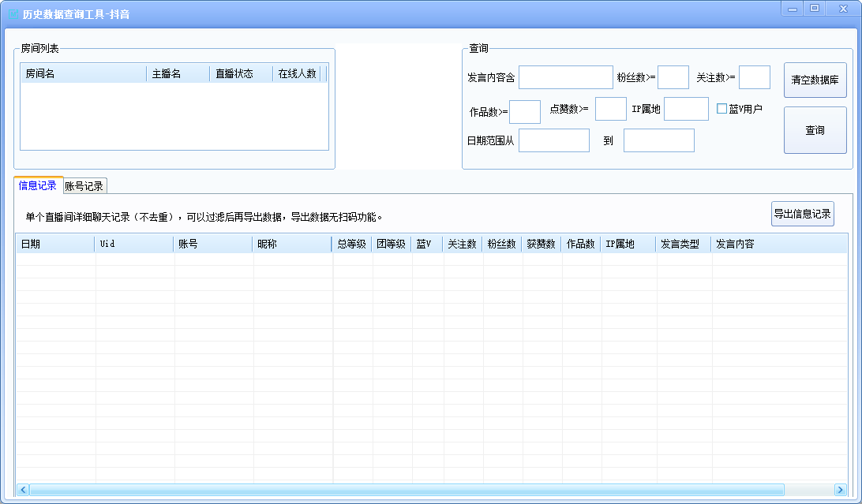862x504 pixels.
Task: Focus the 粉丝数>= input field
Action: coord(673,77)
